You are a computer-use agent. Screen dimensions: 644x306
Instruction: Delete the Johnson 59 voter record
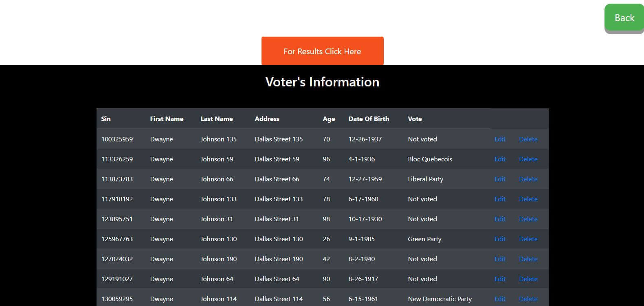528,159
